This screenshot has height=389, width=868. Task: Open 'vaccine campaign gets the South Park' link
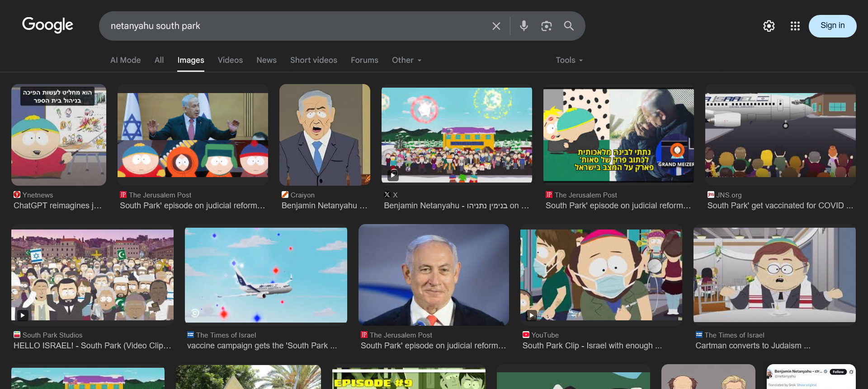click(262, 346)
